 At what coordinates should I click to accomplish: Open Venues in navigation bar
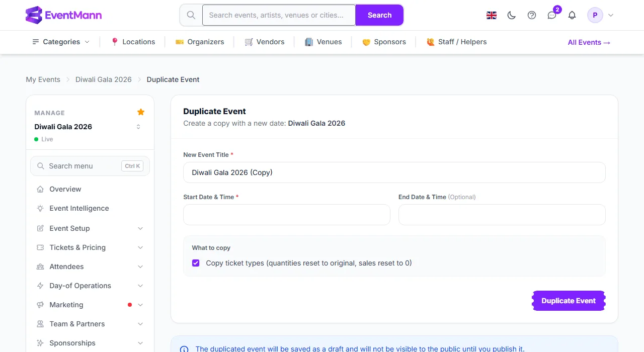point(324,42)
